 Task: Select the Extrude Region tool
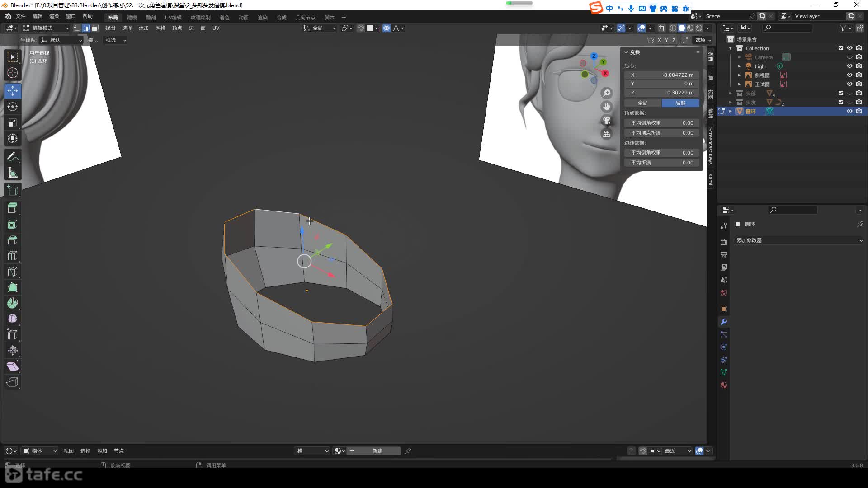coord(13,208)
